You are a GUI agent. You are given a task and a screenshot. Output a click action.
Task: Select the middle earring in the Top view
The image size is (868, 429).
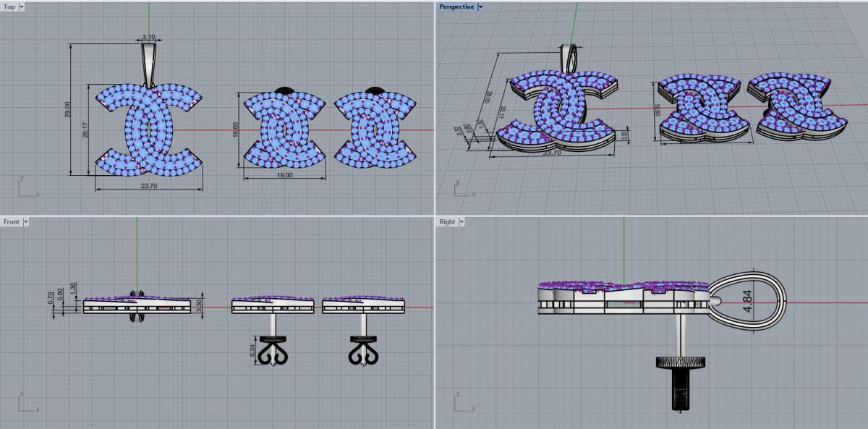click(285, 130)
